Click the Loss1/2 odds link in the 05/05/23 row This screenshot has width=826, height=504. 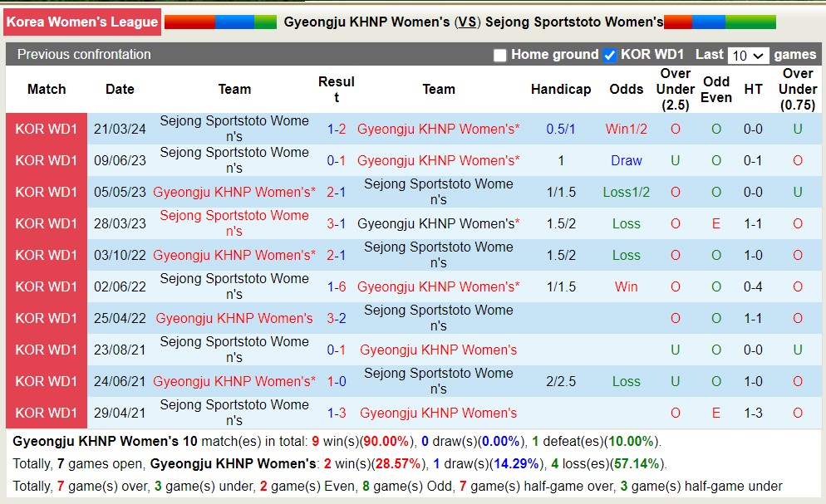coord(626,193)
